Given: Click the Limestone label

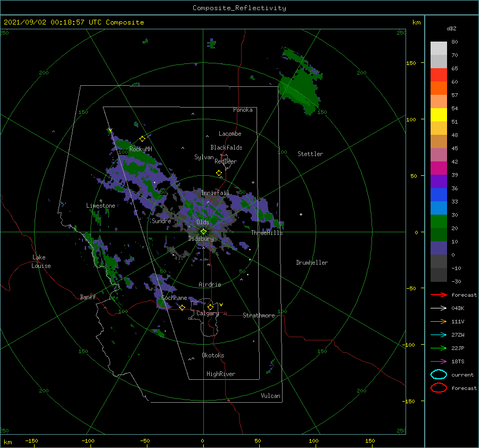Looking at the screenshot, I should [101, 206].
